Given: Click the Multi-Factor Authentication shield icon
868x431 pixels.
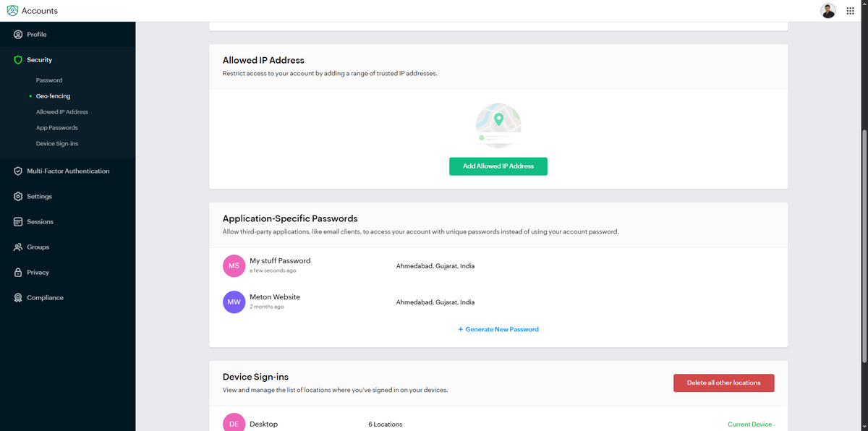Looking at the screenshot, I should (18, 171).
